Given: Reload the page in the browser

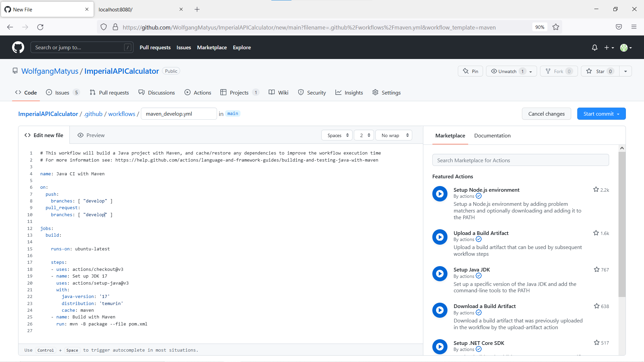Looking at the screenshot, I should click(x=40, y=27).
